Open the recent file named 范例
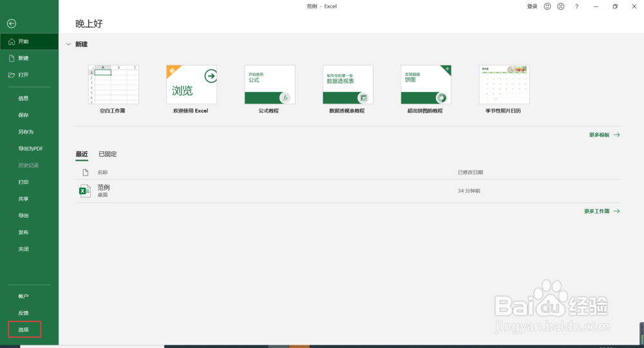Viewport: 644px width, 348px height. click(x=348, y=191)
